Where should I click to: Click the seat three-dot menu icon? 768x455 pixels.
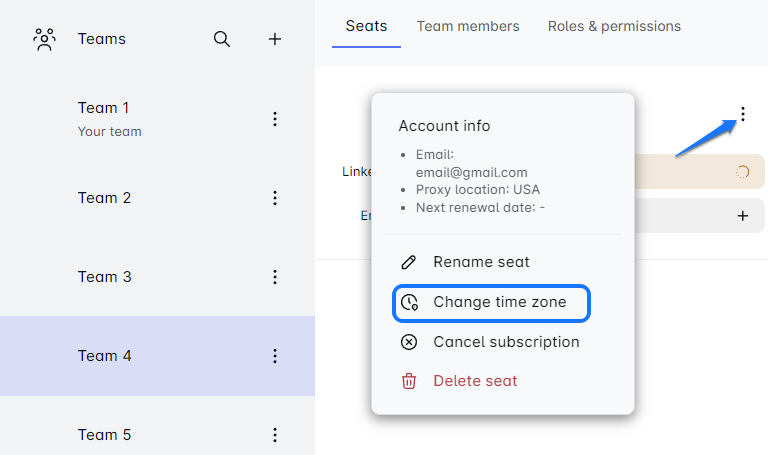coord(742,115)
